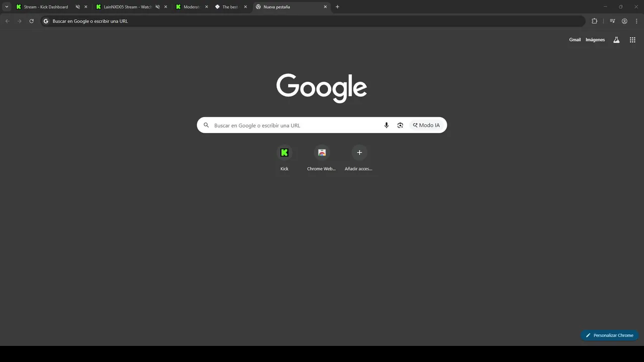Start voice search with microphone icon
Image resolution: width=644 pixels, height=362 pixels.
386,125
